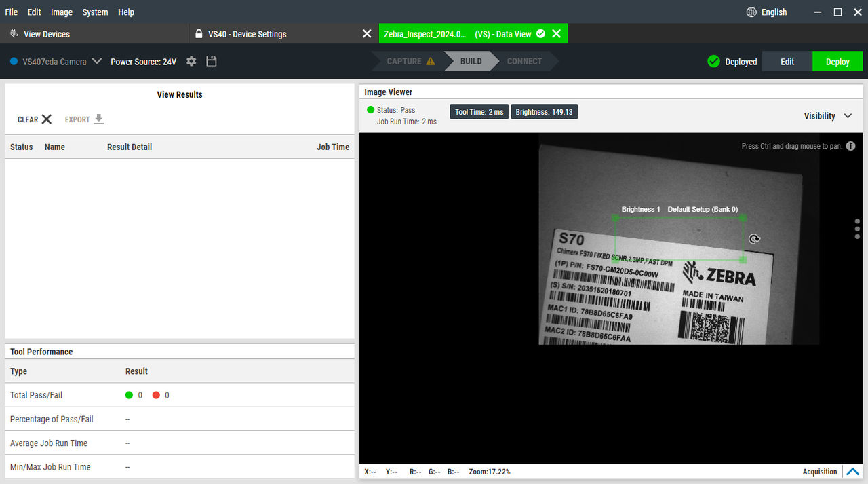This screenshot has height=484, width=868.
Task: Click the captured label image in viewer
Action: coord(679,239)
